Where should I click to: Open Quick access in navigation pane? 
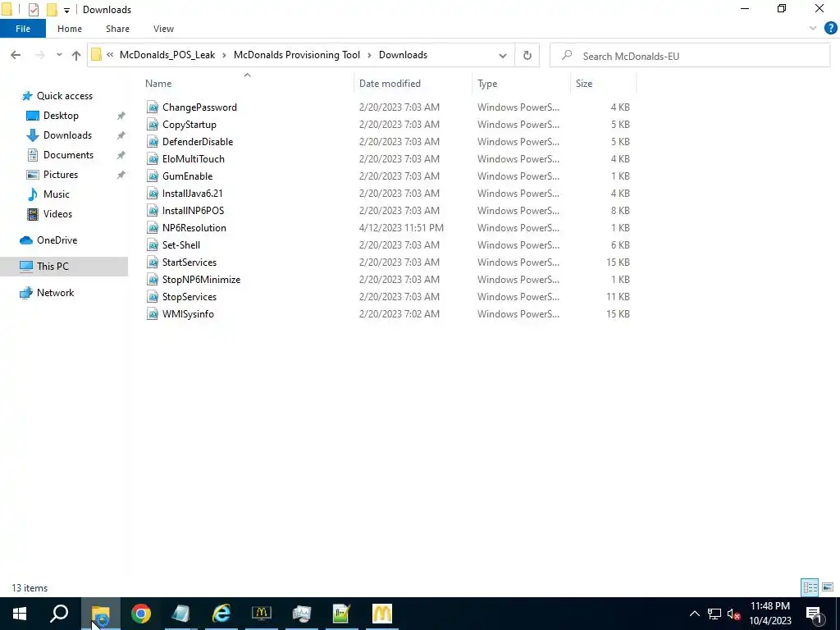pos(64,96)
